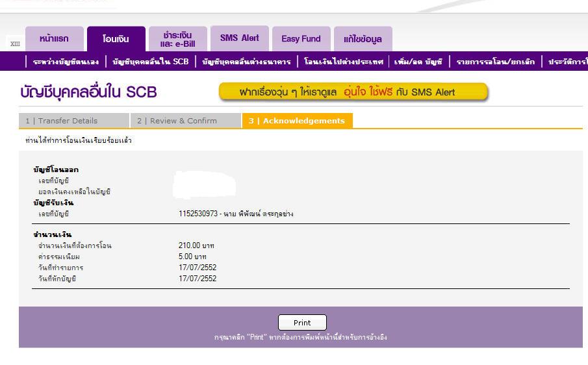The image size is (588, 365).
Task: Choose ระหว่างบัญชีตนเอง submenu item
Action: (66, 62)
